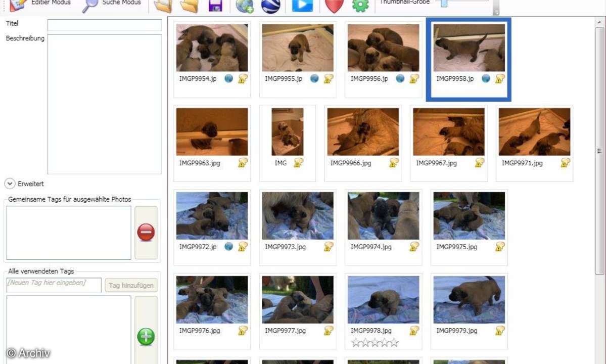The height and width of the screenshot is (364, 606).
Task: Start slideshow with blue play icon
Action: click(302, 5)
